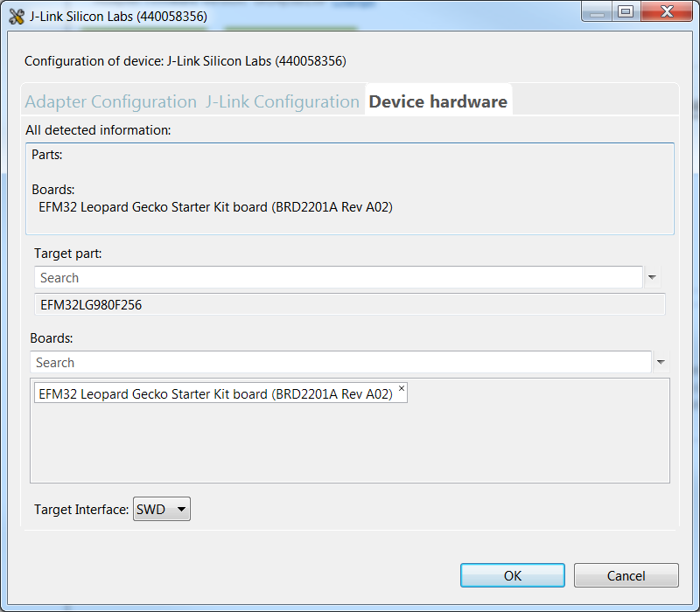
Task: Minimize the J-Link configuration window
Action: 597,11
